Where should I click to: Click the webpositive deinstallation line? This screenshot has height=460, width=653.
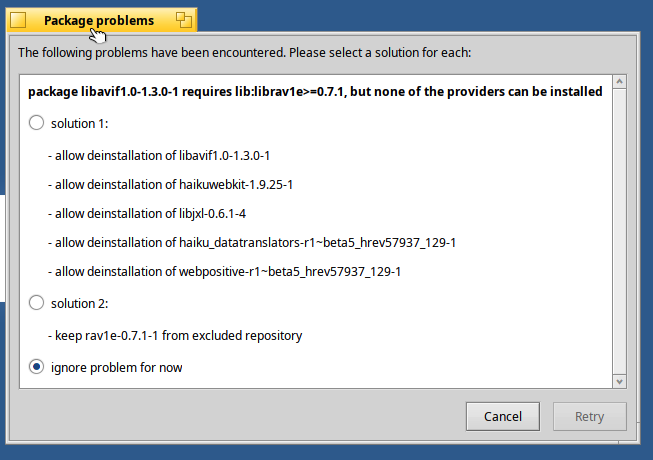(x=224, y=271)
